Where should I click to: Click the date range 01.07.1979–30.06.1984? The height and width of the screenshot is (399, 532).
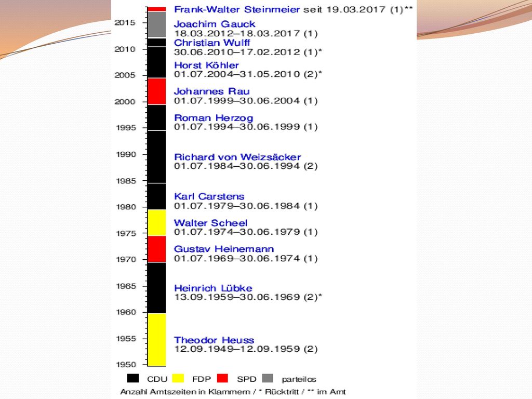point(237,206)
